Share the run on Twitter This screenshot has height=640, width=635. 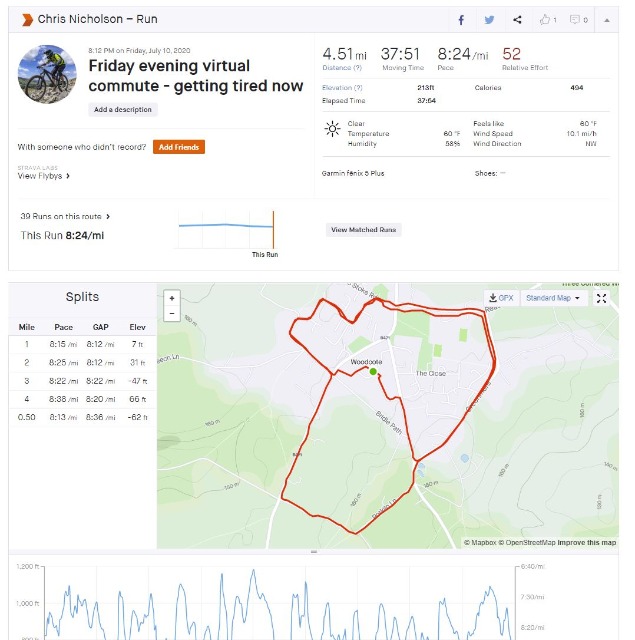pos(489,20)
